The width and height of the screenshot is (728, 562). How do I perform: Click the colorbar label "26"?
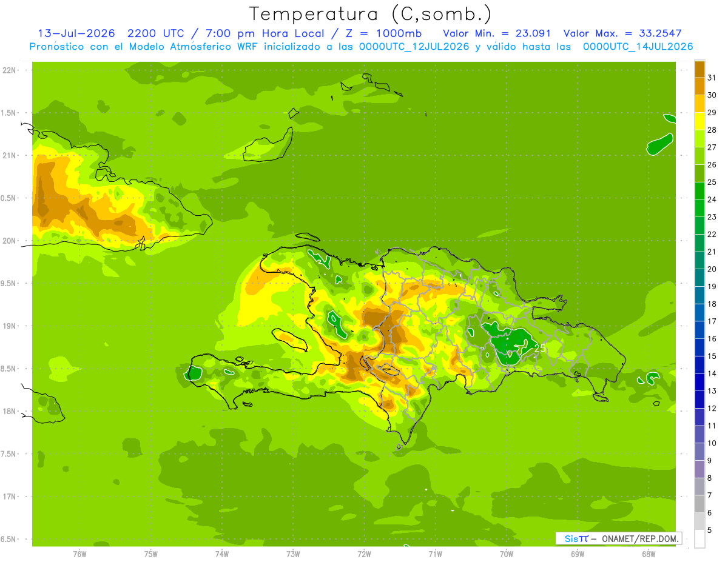coord(712,164)
